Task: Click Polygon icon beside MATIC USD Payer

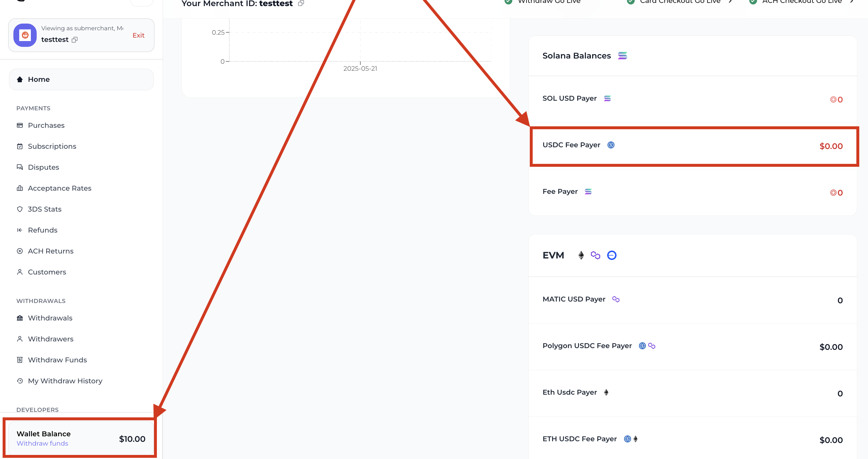Action: click(616, 299)
